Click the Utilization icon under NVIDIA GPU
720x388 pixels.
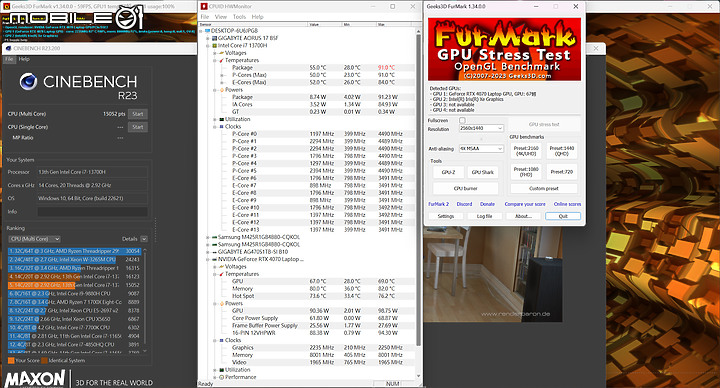[221, 370]
